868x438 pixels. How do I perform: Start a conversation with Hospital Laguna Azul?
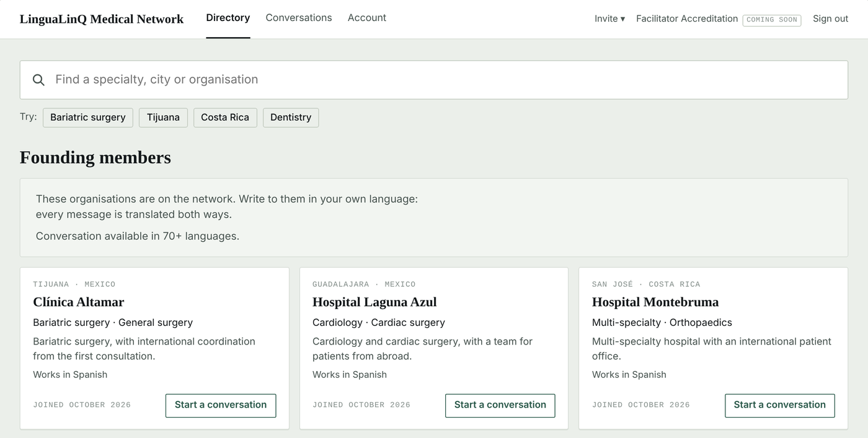coord(500,405)
